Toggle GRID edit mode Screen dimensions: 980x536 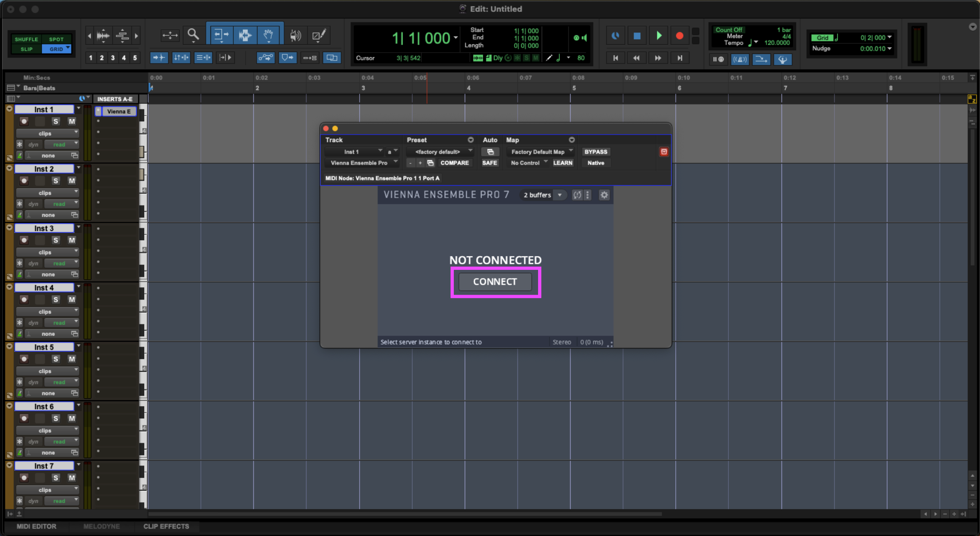56,49
